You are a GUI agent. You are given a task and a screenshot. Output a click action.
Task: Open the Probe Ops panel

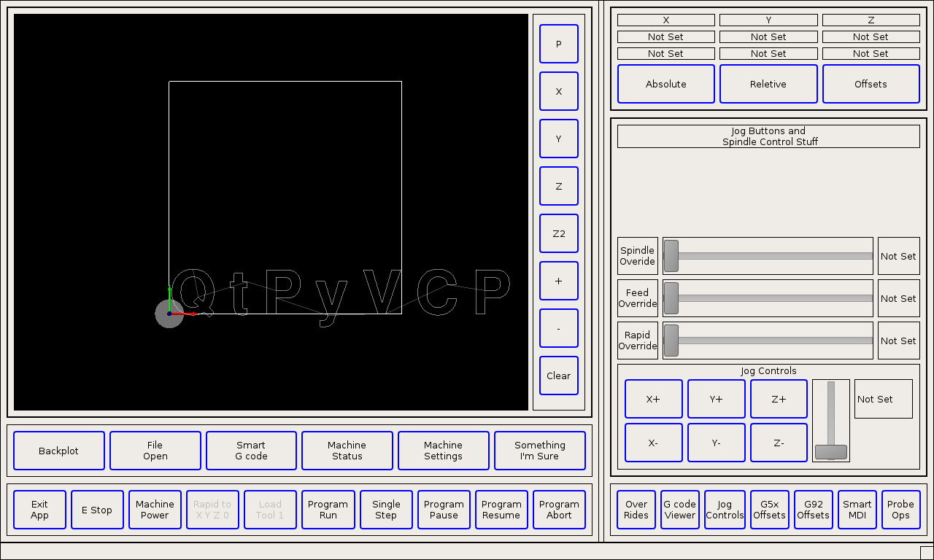tap(901, 510)
